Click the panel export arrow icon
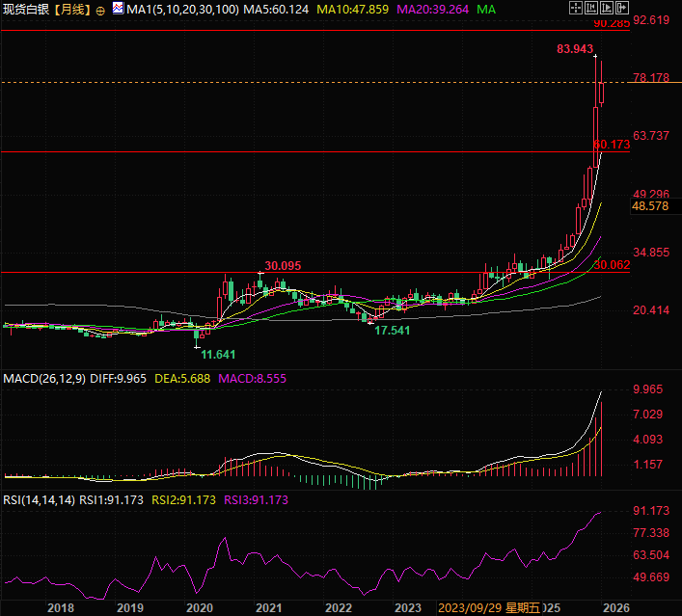 (x=622, y=8)
